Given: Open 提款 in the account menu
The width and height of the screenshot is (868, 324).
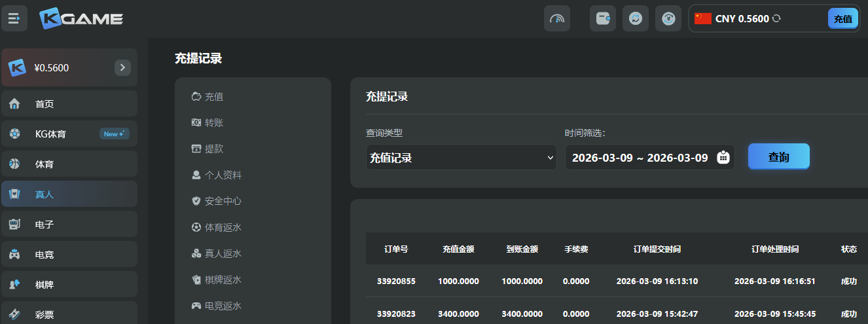Looking at the screenshot, I should pyautogui.click(x=213, y=149).
